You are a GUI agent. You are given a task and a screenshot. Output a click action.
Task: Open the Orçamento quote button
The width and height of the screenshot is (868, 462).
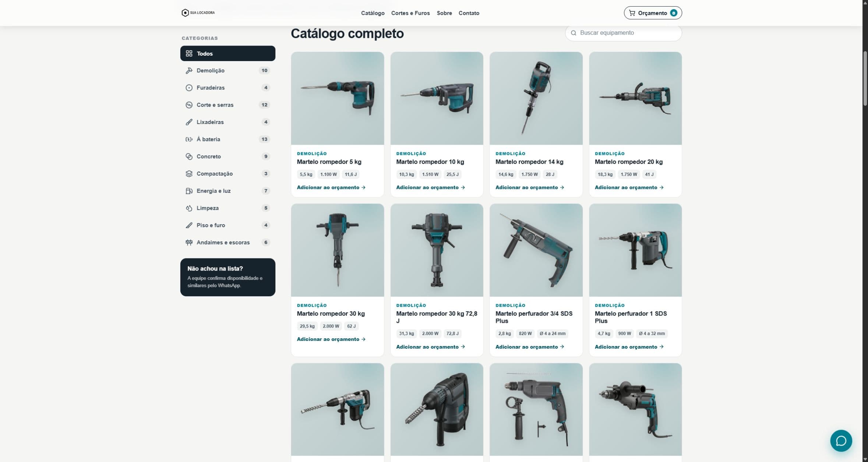(653, 13)
